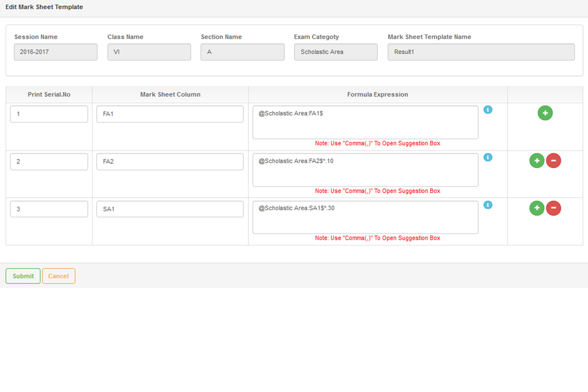Click Print Serial No field containing 1
Viewport: 588px width, 392px height.
coord(49,114)
